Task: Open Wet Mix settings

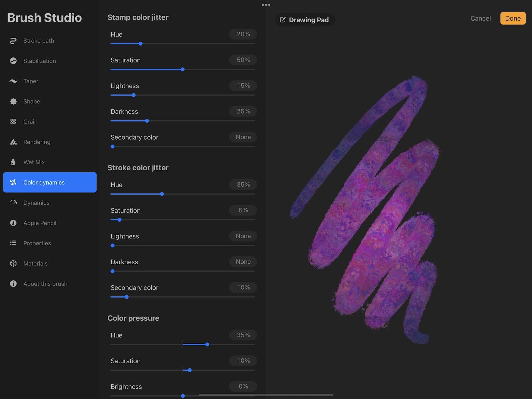Action: [x=50, y=162]
